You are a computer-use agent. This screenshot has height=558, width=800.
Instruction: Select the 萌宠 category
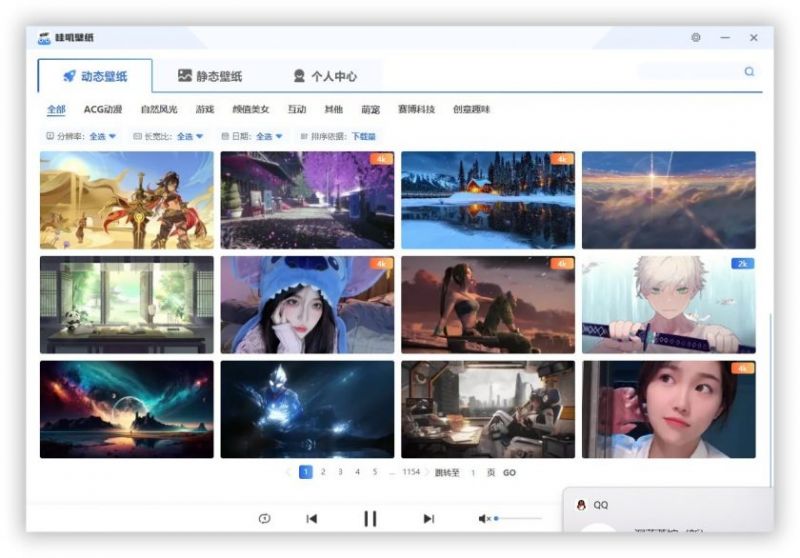pos(370,109)
